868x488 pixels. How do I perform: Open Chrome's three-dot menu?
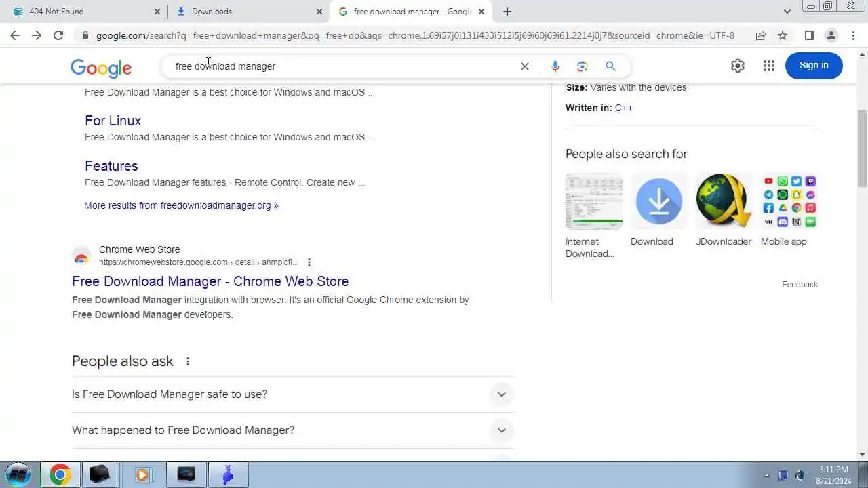(x=852, y=35)
